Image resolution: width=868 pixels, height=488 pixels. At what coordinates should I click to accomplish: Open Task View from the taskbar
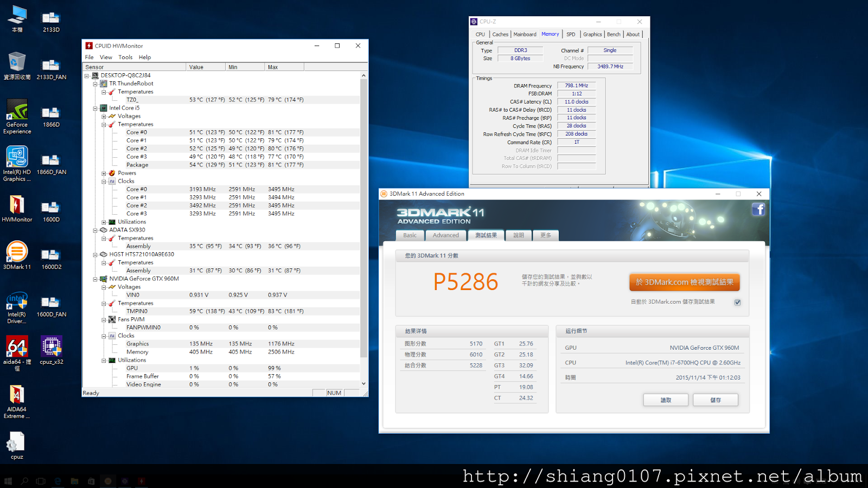point(41,481)
